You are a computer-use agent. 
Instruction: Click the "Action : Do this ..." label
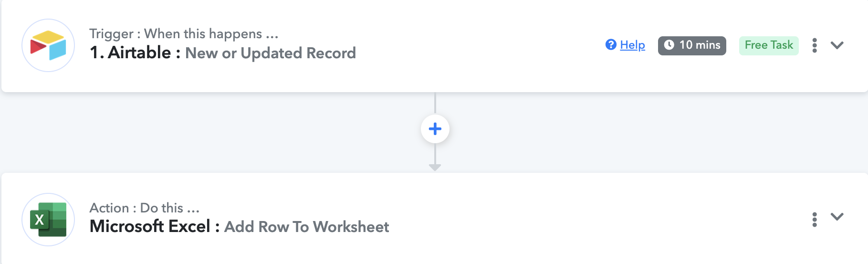tap(145, 208)
